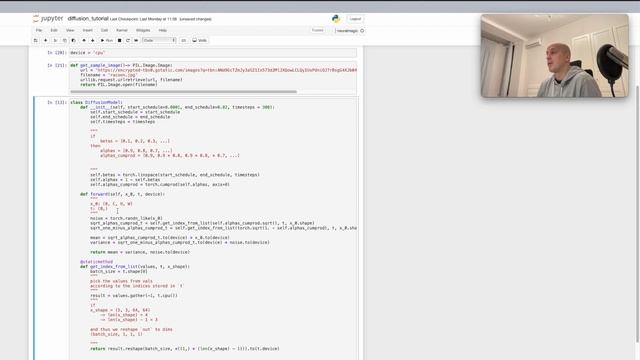Click the kernel status circle indicator
The image size is (640, 360).
[x=362, y=31]
